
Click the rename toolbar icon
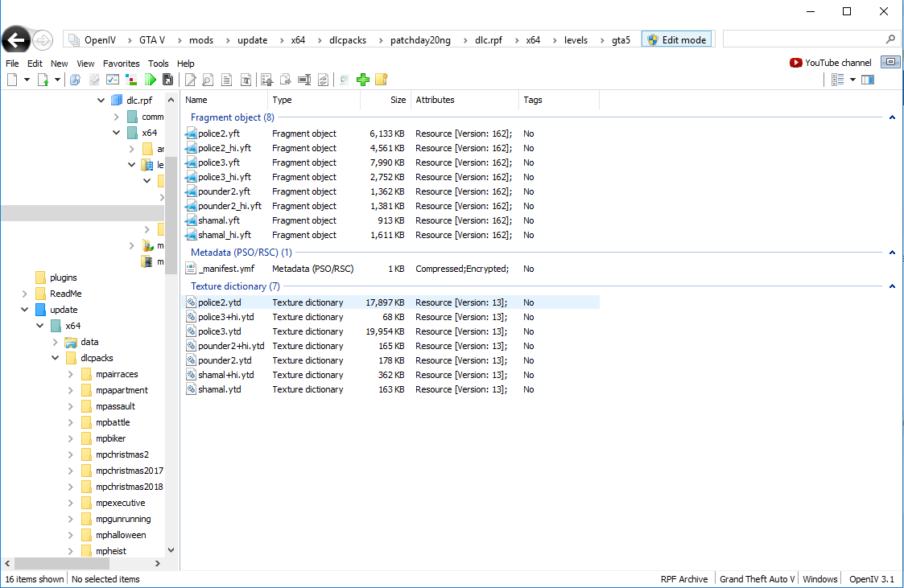pos(304,80)
